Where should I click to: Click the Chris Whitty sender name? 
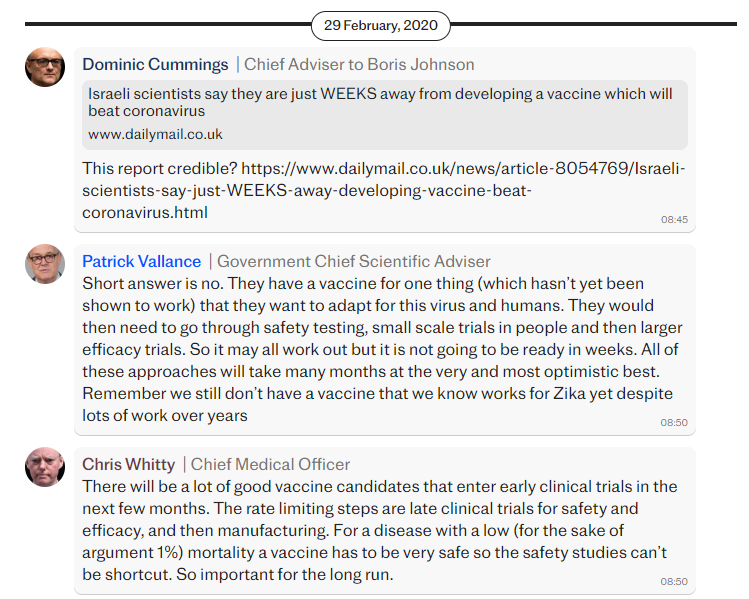point(128,464)
